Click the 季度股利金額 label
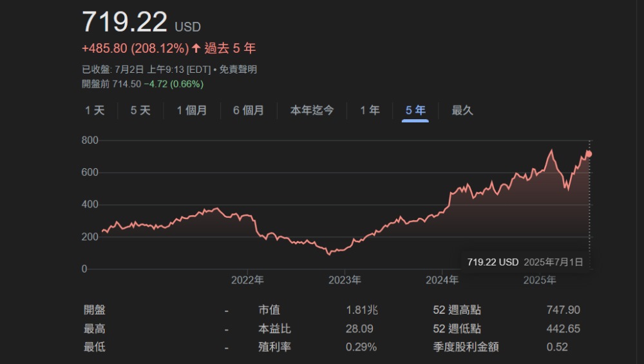 click(466, 347)
